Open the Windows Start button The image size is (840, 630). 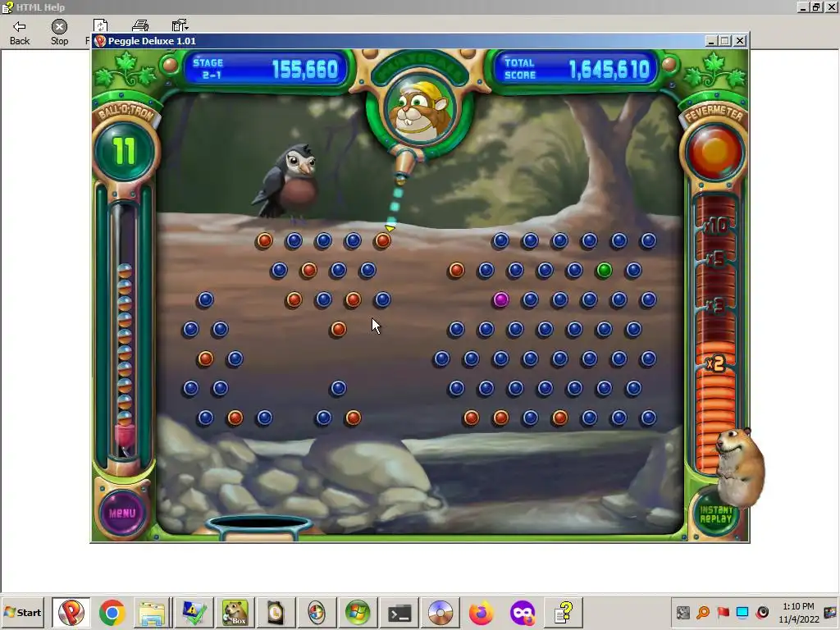point(22,612)
